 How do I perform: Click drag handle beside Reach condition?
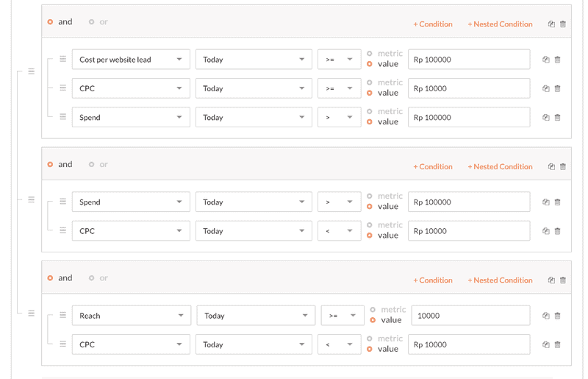pyautogui.click(x=63, y=315)
